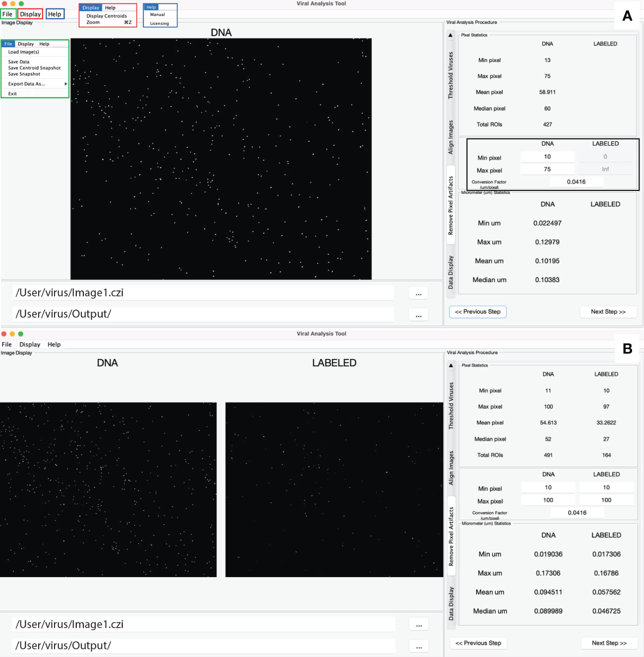This screenshot has height=657, width=644.
Task: Open Licensing from the Help menu
Action: [x=160, y=23]
